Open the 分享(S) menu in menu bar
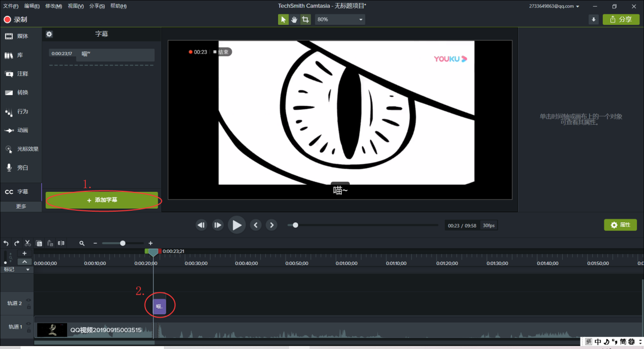 click(x=97, y=6)
